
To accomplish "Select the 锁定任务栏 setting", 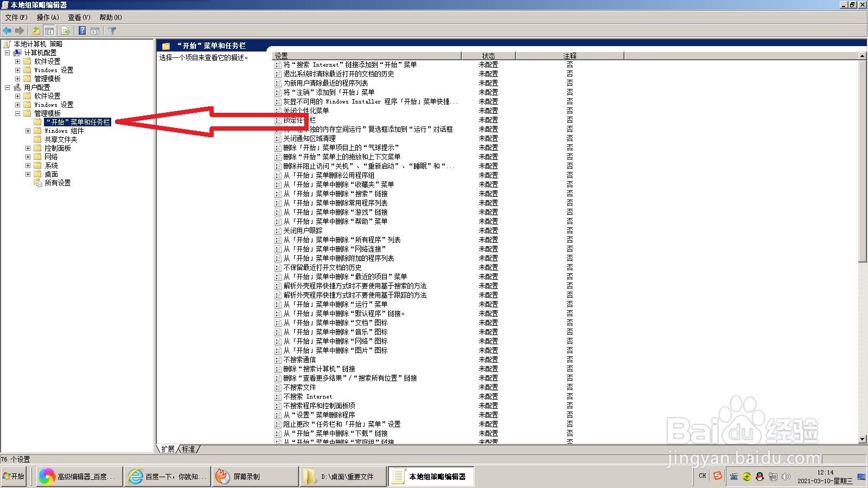I will pyautogui.click(x=299, y=120).
